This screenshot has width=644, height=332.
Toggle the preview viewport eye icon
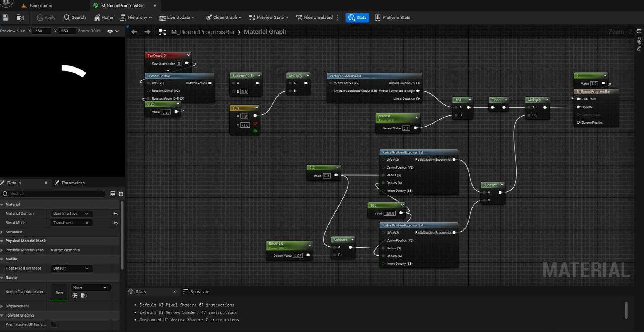[x=110, y=31]
